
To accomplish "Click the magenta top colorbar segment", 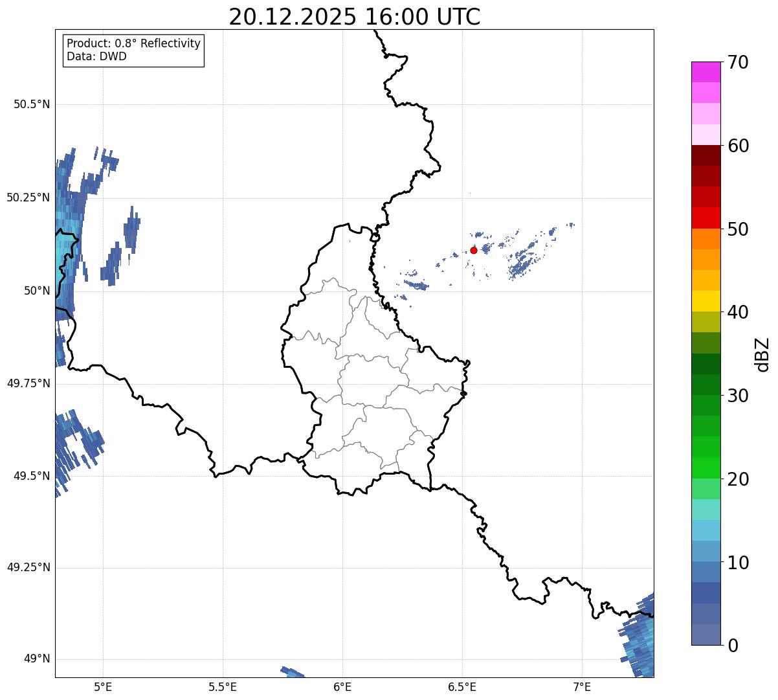I will pos(706,72).
